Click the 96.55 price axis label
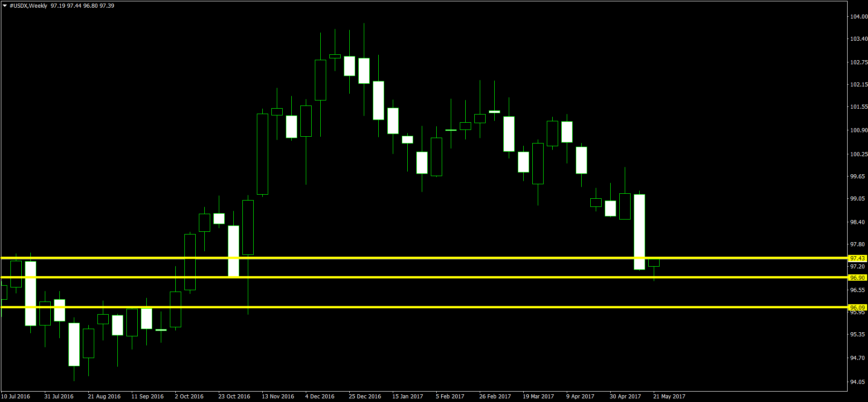 point(857,290)
